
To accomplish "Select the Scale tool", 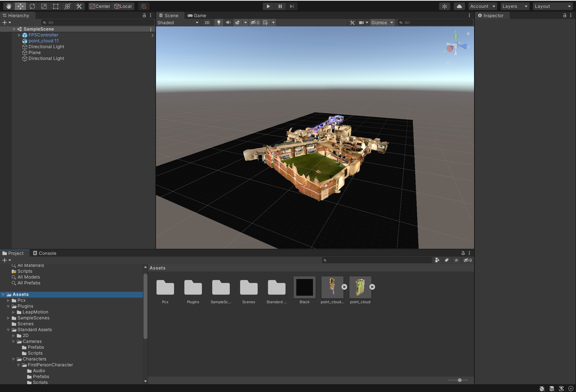I will [x=44, y=6].
